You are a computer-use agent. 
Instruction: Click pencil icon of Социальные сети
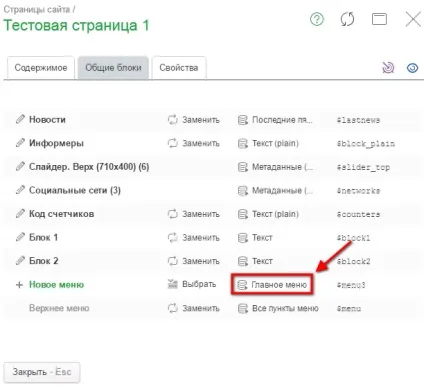click(x=20, y=190)
